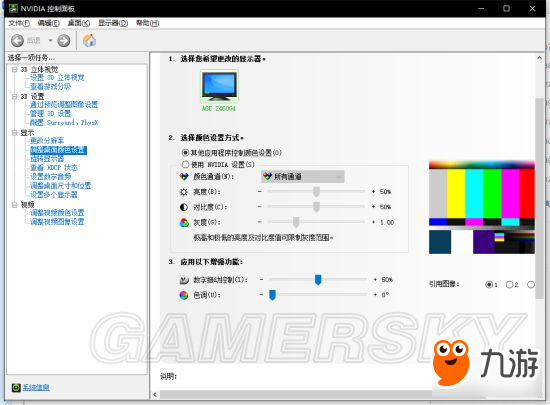Click the gamma color circles icon
This screenshot has width=550, height=405.
pos(184,222)
